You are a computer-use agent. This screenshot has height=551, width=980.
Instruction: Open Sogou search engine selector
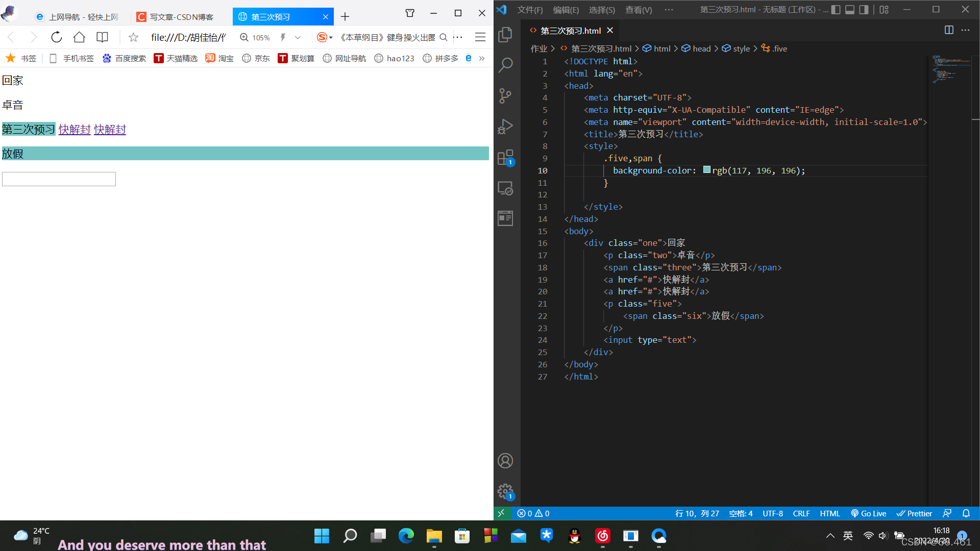click(x=324, y=37)
